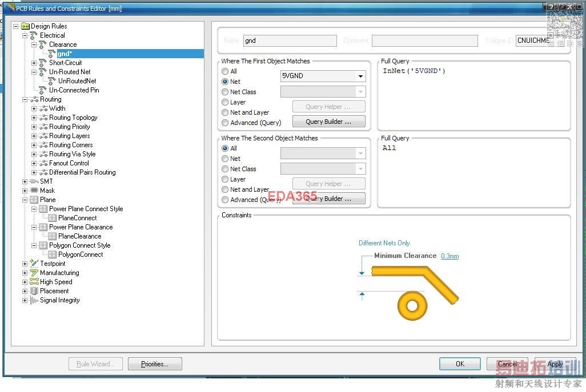The height and width of the screenshot is (392, 586).
Task: Click the Short-Circuit rule icon
Action: (43, 63)
